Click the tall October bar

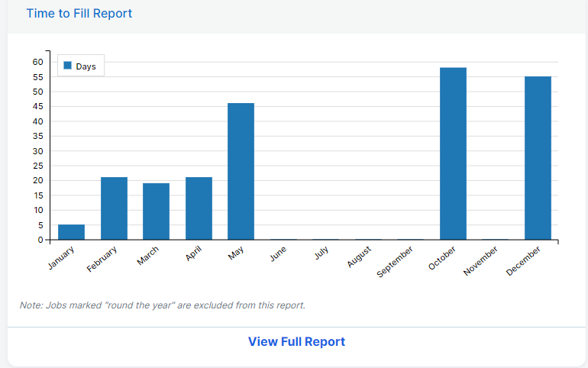point(453,153)
